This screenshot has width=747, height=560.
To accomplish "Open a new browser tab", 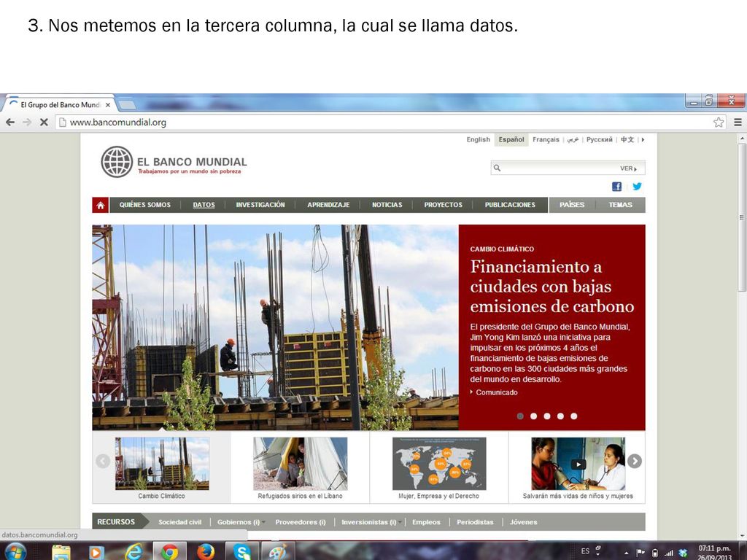I will (127, 104).
